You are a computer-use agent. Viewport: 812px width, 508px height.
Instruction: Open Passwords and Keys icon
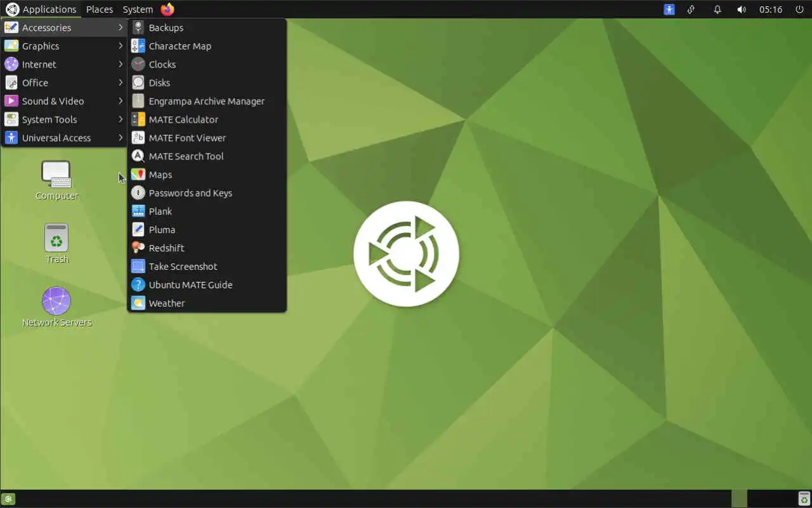pyautogui.click(x=138, y=194)
